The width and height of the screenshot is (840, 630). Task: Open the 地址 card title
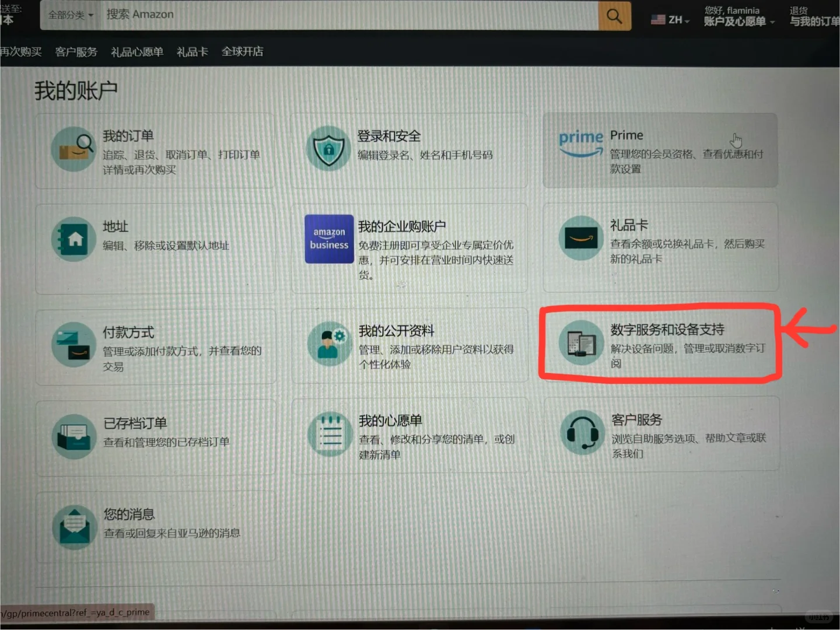pos(116,226)
